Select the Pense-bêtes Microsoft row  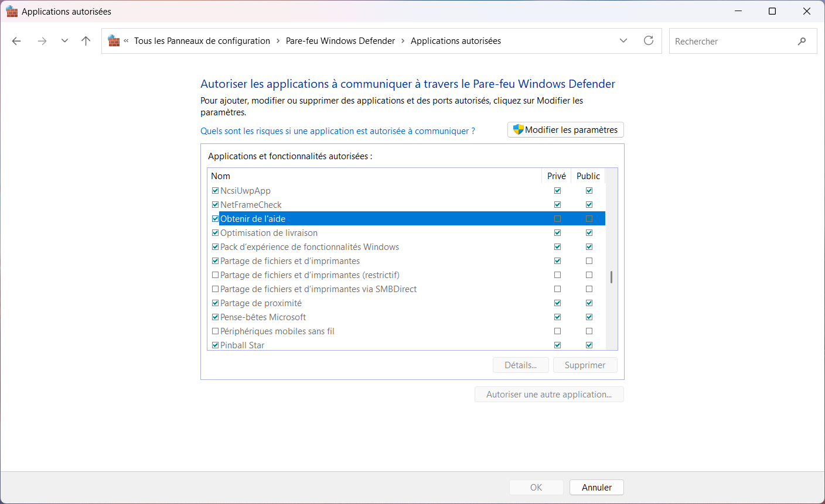pyautogui.click(x=407, y=317)
